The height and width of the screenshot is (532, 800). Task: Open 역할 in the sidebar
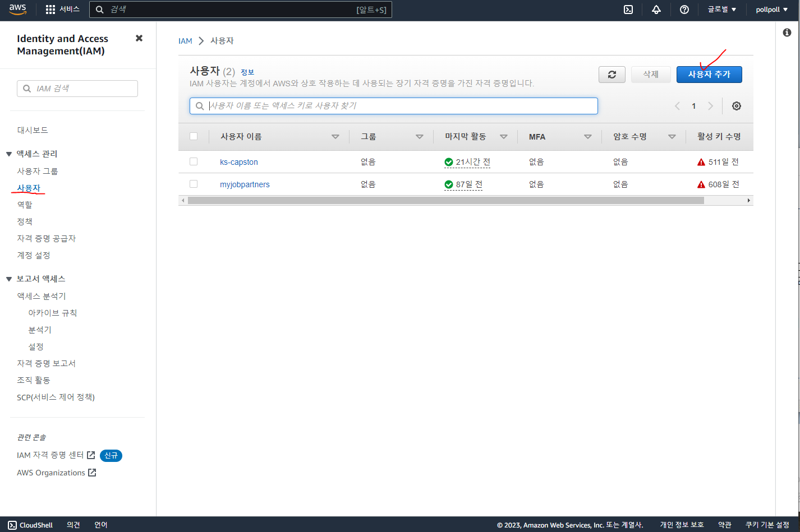tap(25, 205)
